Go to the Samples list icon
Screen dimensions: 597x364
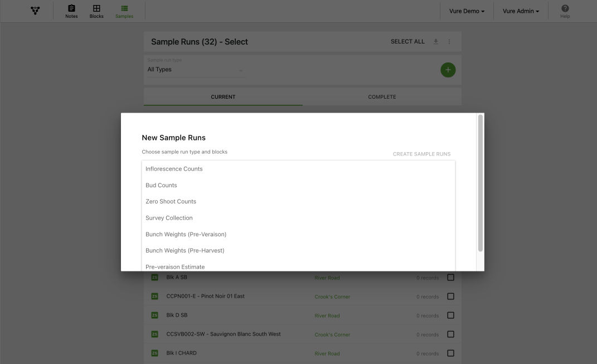[x=124, y=8]
